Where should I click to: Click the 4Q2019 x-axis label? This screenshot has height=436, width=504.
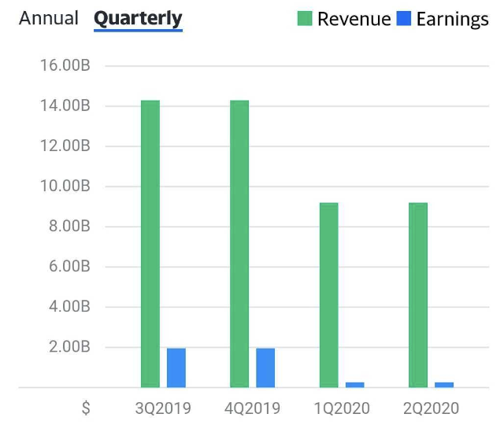[253, 408]
